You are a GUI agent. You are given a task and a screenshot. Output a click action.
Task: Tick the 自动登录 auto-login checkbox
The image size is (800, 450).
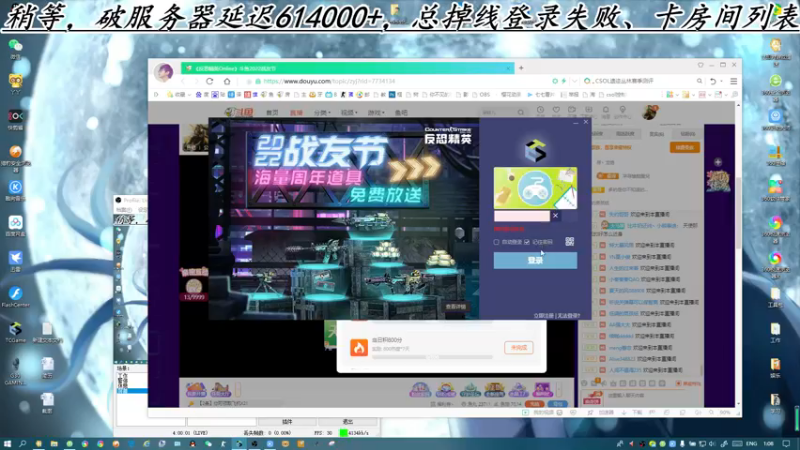(x=496, y=242)
